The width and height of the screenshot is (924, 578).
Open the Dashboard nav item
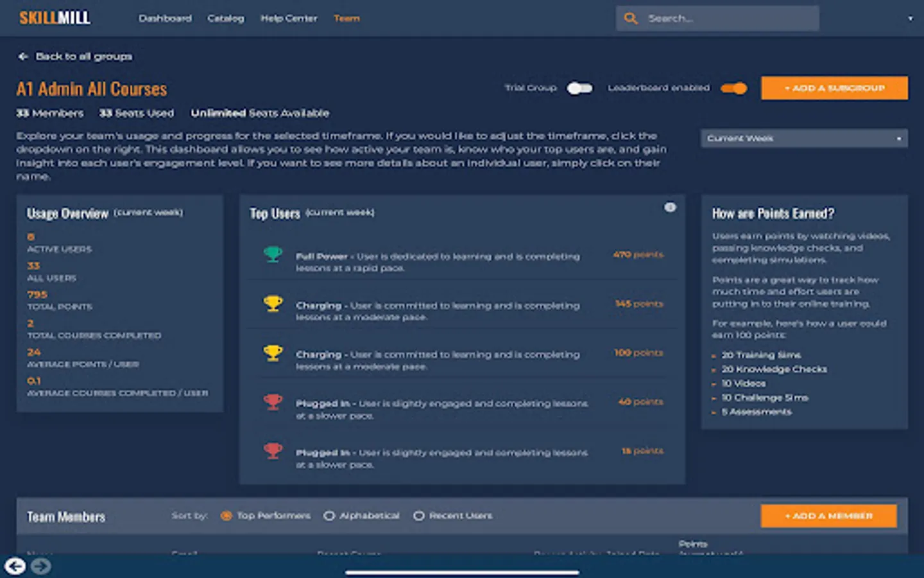click(165, 19)
